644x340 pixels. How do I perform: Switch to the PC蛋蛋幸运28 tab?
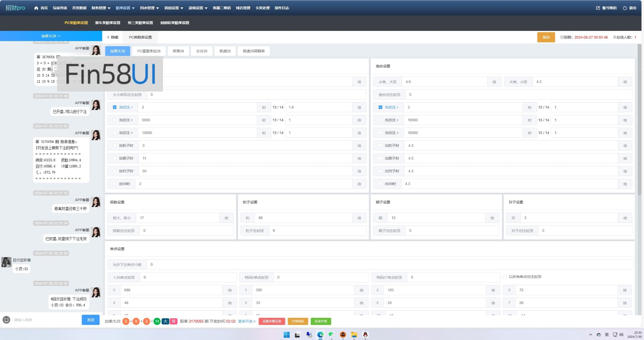[149, 51]
